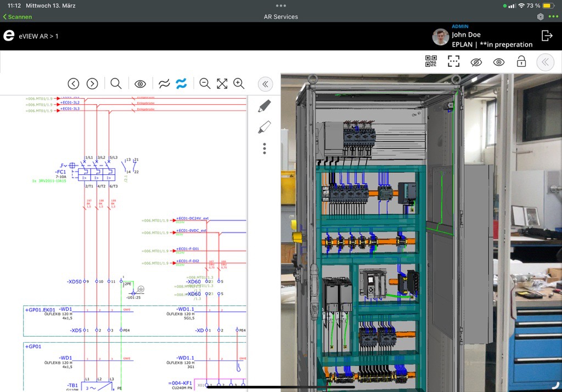Open the three-dot more options menu
This screenshot has height=392, width=562.
pos(265,149)
